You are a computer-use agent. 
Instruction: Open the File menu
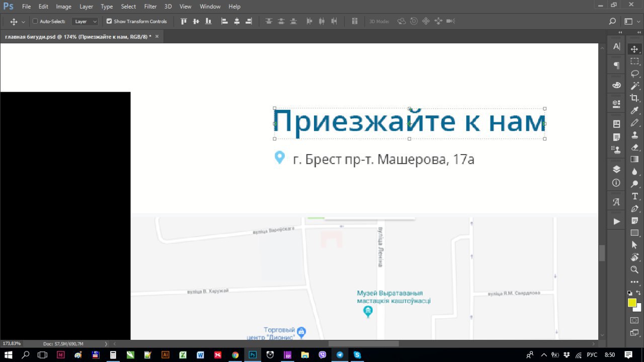coord(26,7)
